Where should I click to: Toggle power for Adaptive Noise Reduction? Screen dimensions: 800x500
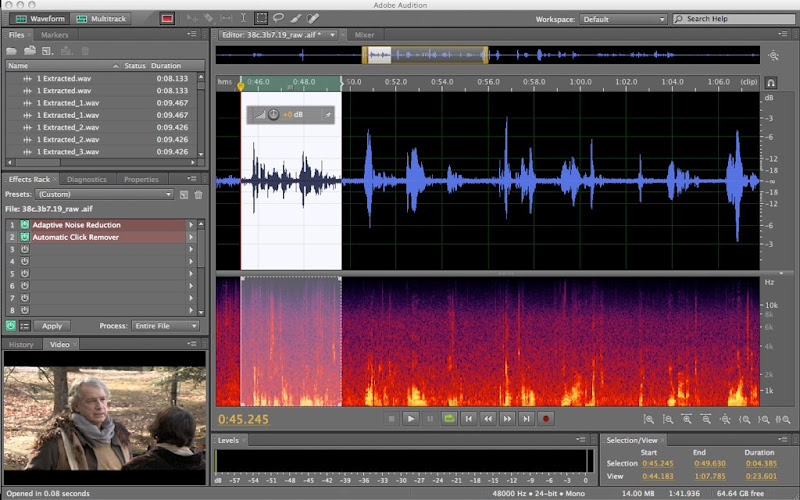point(24,225)
